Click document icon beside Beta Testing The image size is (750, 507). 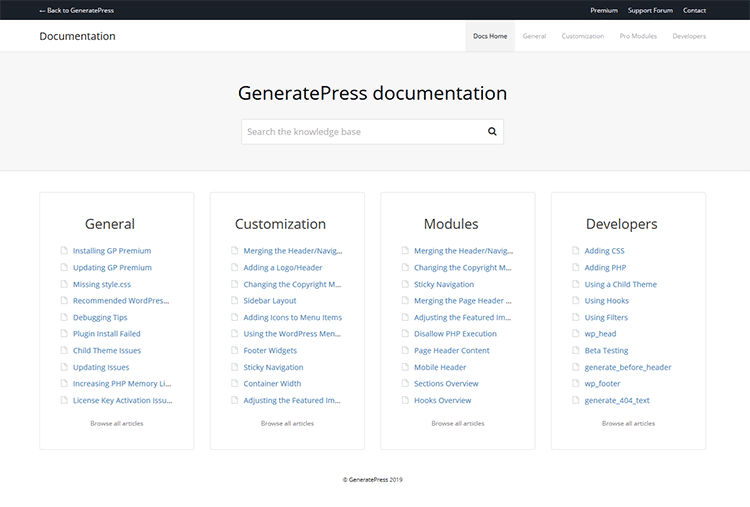[576, 351]
